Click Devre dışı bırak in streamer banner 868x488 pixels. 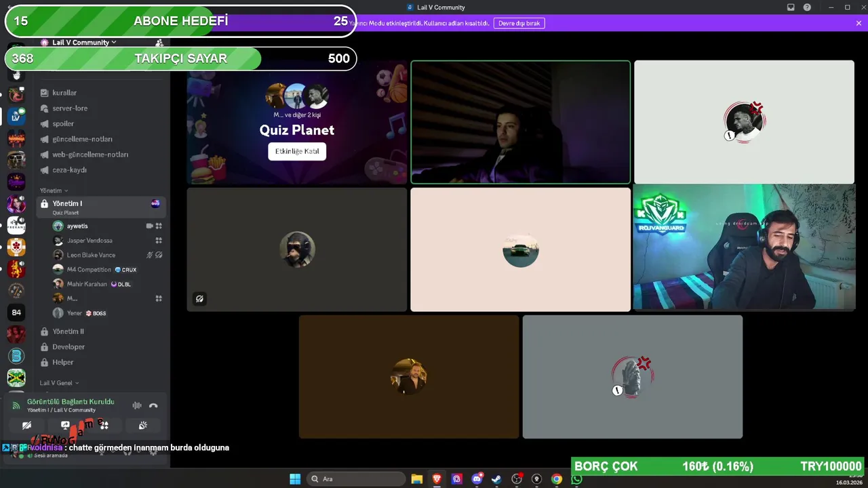[x=519, y=23]
